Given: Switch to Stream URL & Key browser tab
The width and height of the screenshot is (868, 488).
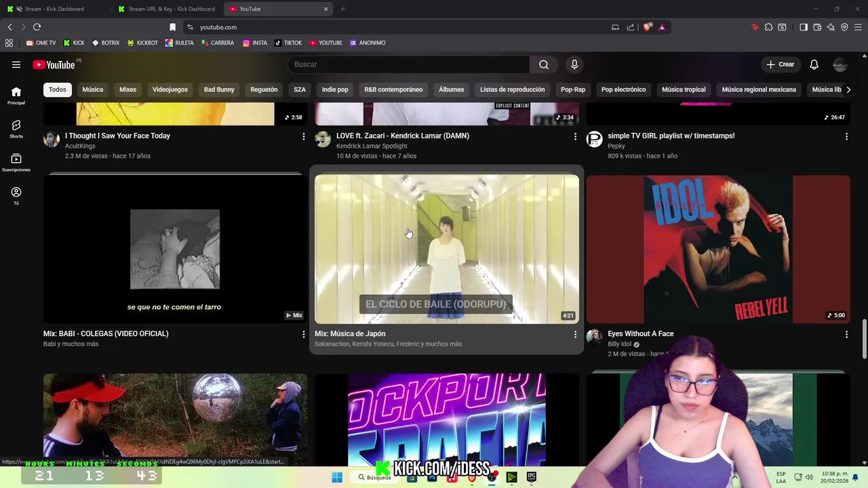Looking at the screenshot, I should [166, 9].
